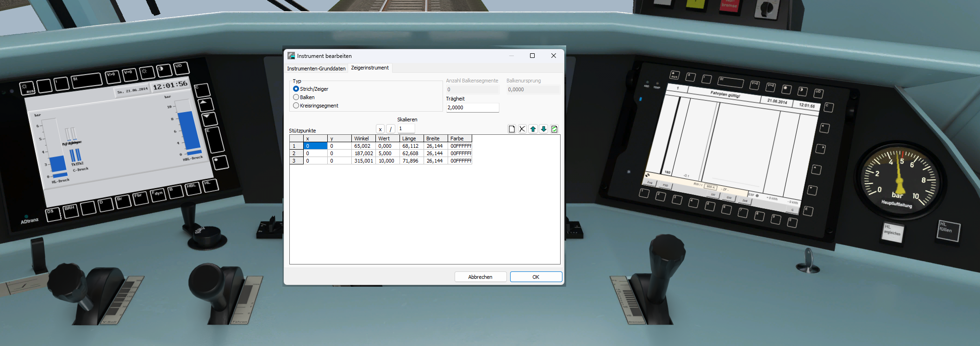Click the 'Fdyn' key below the pressure display

pos(158,195)
